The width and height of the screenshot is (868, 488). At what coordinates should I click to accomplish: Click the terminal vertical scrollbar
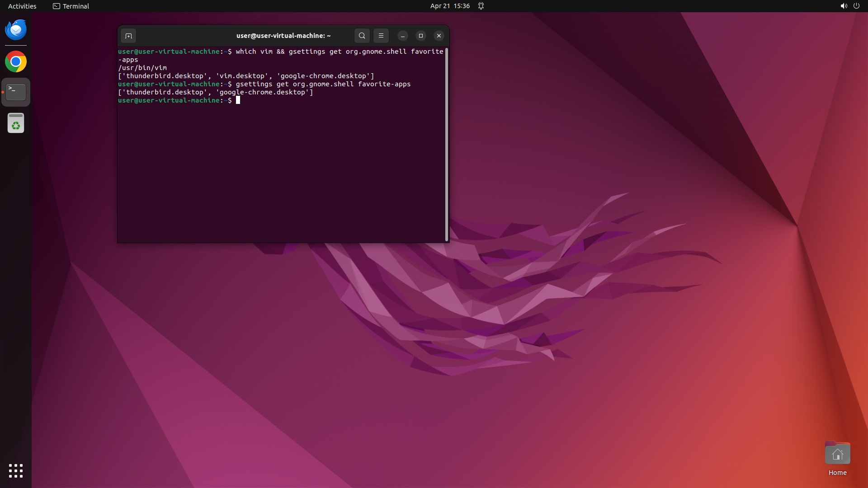[x=447, y=145]
